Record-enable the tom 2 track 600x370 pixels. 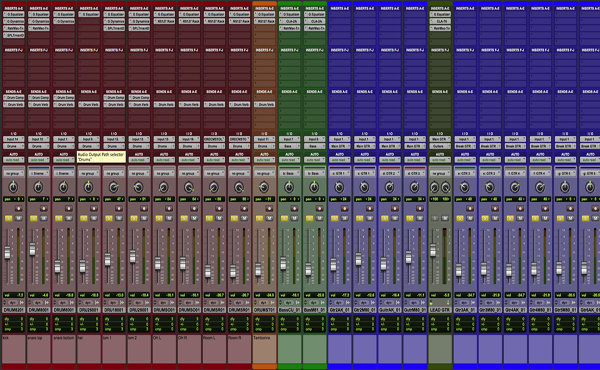[144, 209]
